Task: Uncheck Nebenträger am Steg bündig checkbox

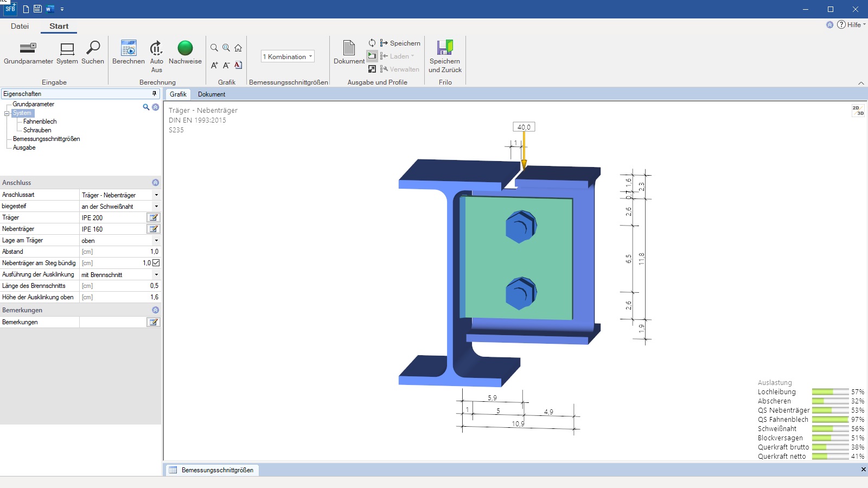Action: [156, 263]
